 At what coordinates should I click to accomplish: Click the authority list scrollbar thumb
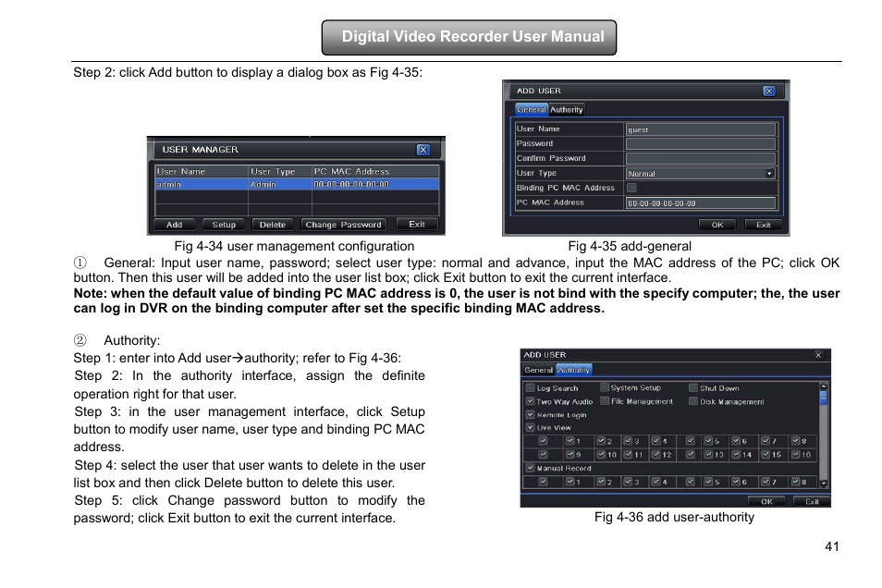pyautogui.click(x=824, y=398)
